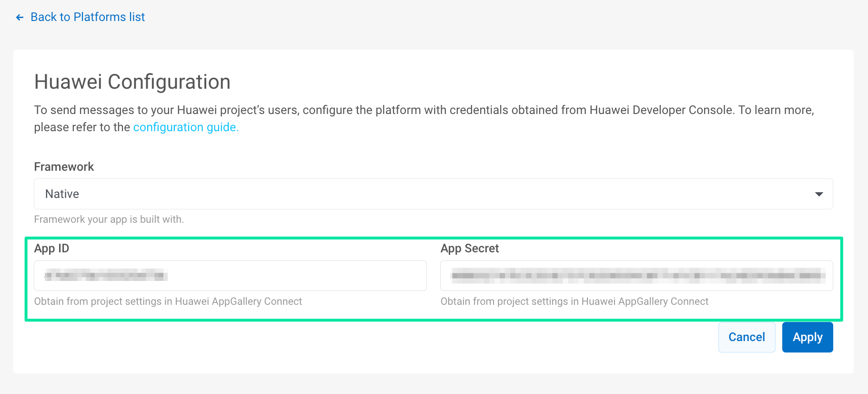
Task: Open the configuration guide link
Action: point(185,127)
